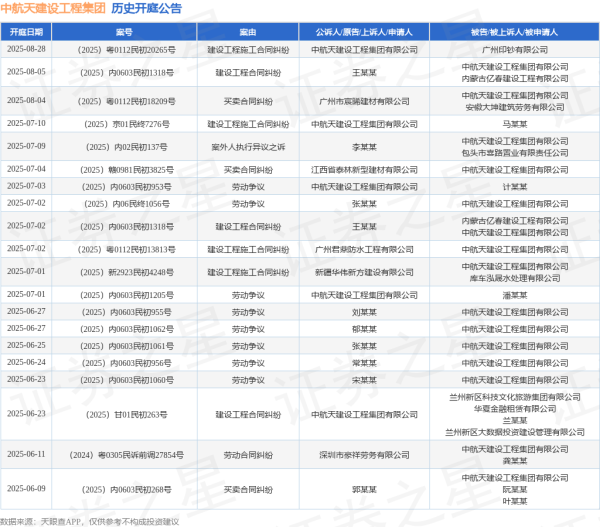Screen dimensions: 600x527
Task: Click the 劳动合同纠纷 cause cell
Action: pos(248,455)
